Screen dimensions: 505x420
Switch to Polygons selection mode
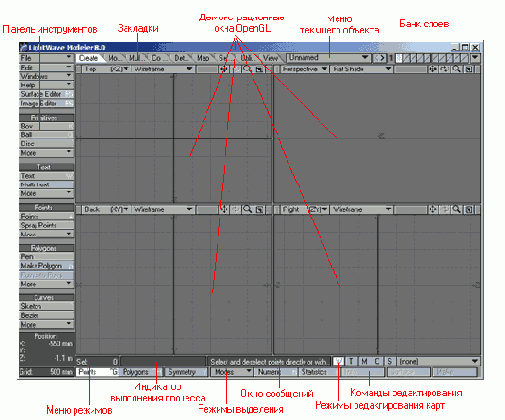[140, 372]
